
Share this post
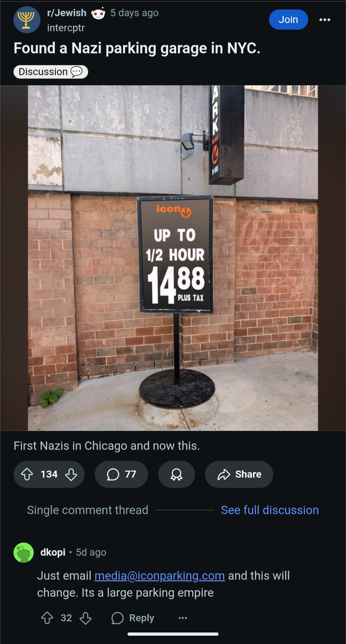pos(239,474)
